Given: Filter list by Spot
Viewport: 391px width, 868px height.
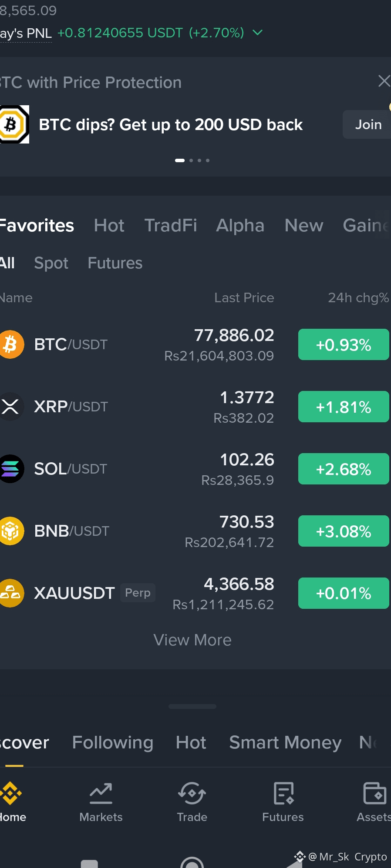Looking at the screenshot, I should [51, 263].
